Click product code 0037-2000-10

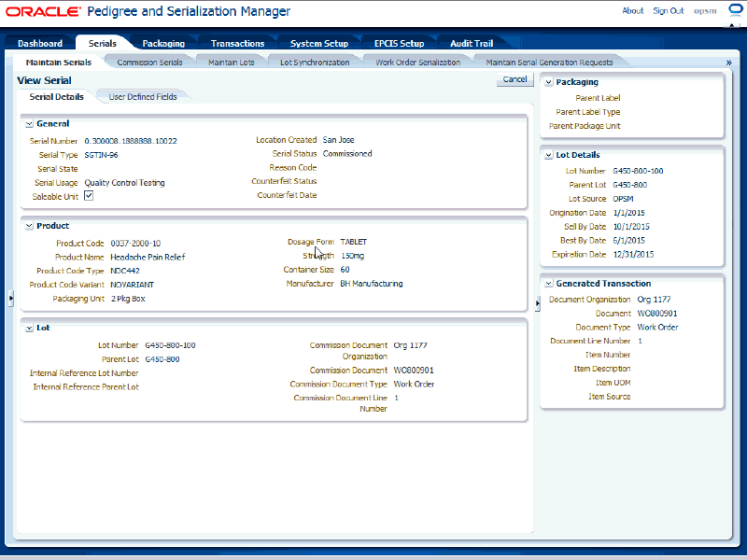135,244
